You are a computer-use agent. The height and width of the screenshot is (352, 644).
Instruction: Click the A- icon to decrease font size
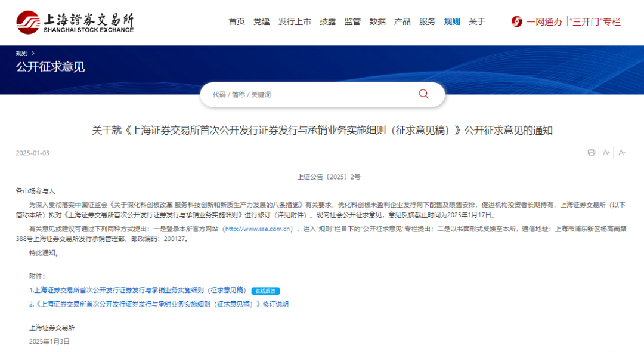pyautogui.click(x=622, y=153)
